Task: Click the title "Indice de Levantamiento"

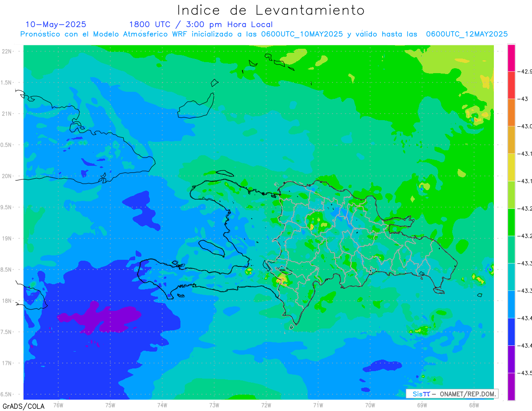Action: coord(271,10)
